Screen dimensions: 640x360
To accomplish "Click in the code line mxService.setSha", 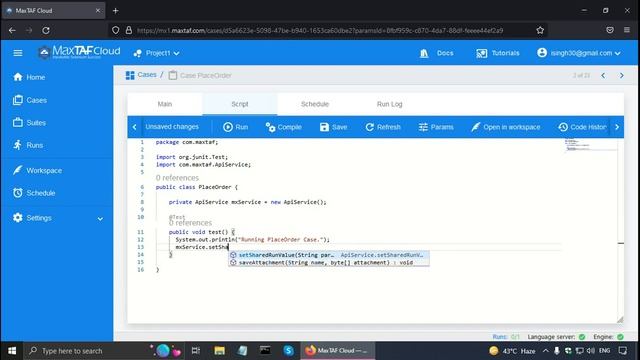I will click(x=202, y=247).
